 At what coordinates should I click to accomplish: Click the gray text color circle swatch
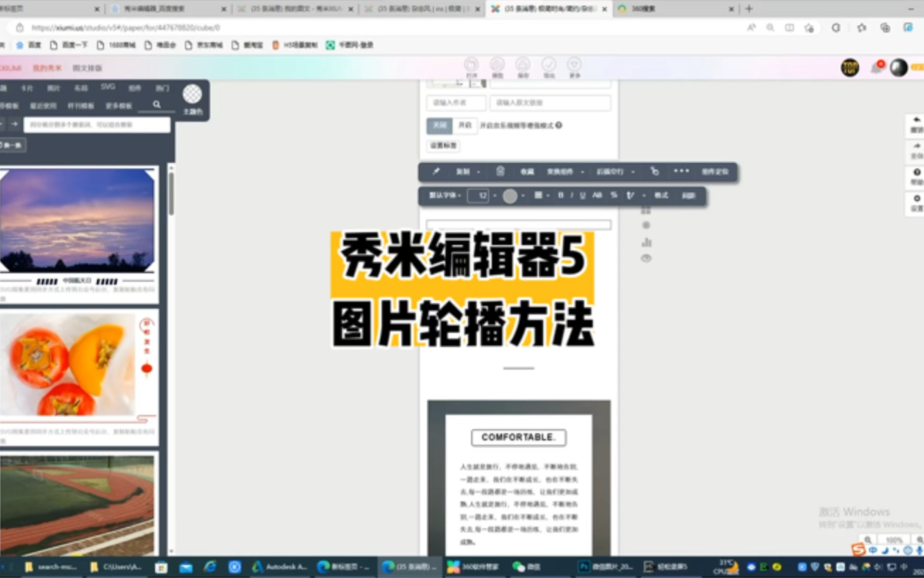pyautogui.click(x=510, y=196)
